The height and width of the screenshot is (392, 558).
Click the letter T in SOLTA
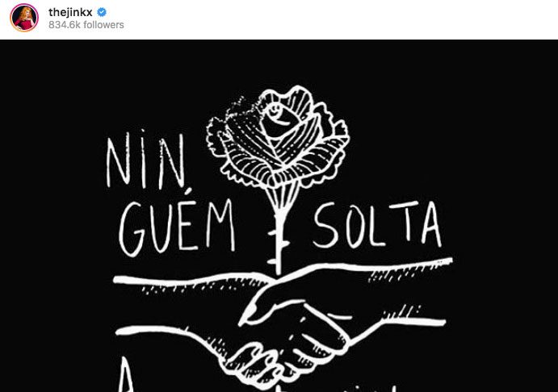coord(404,221)
